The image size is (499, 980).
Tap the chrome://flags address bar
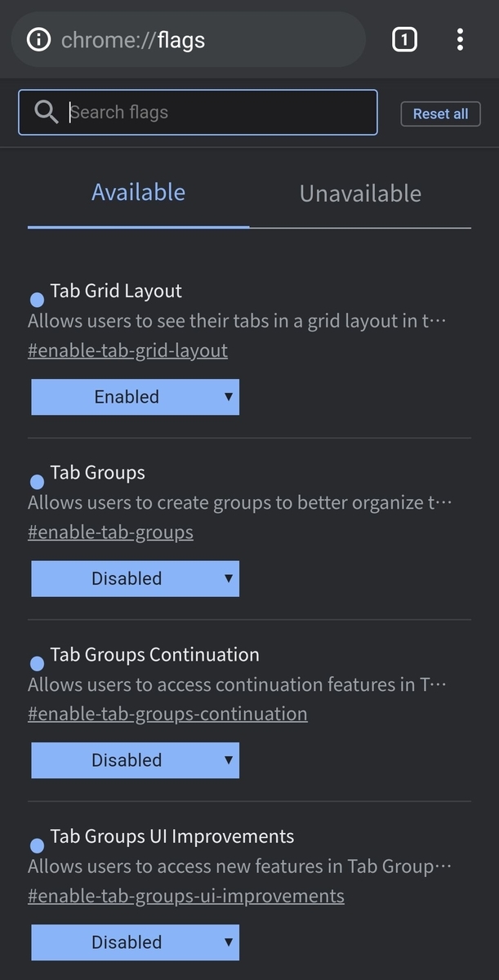(196, 39)
